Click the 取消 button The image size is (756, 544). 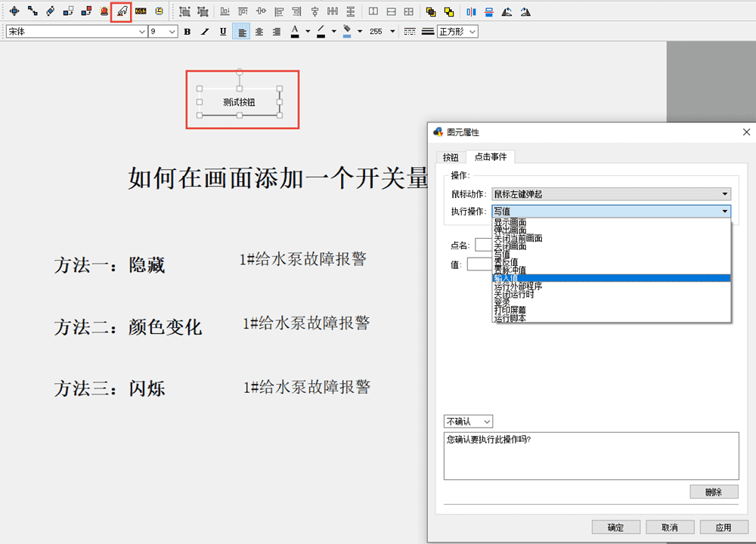click(x=670, y=527)
